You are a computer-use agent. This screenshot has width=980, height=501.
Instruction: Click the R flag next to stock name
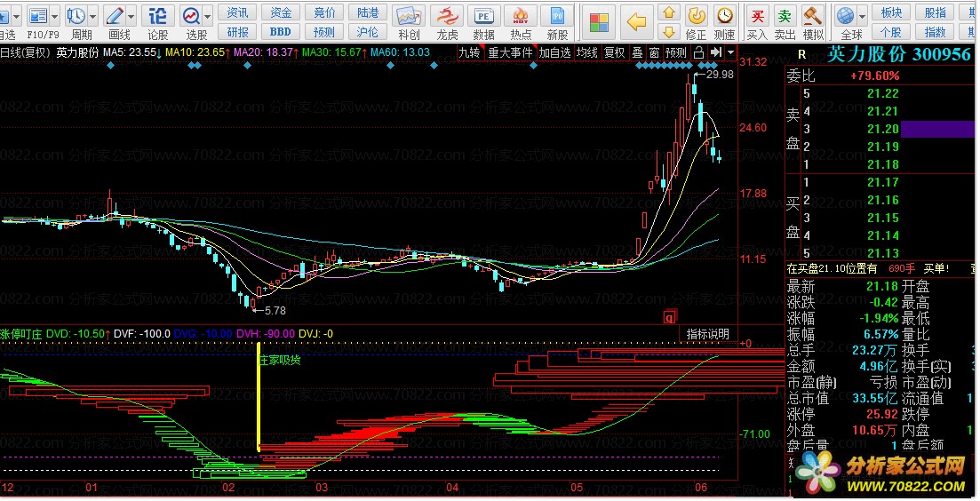802,55
